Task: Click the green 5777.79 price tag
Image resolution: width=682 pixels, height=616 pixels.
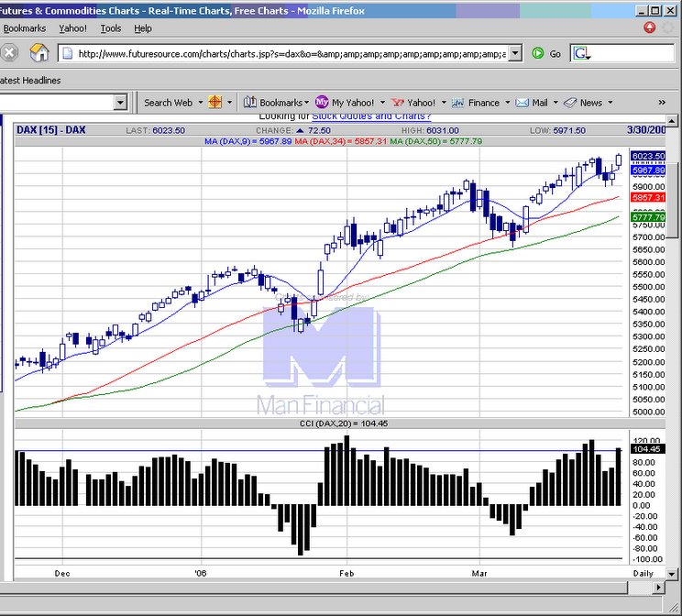Action: tap(648, 217)
